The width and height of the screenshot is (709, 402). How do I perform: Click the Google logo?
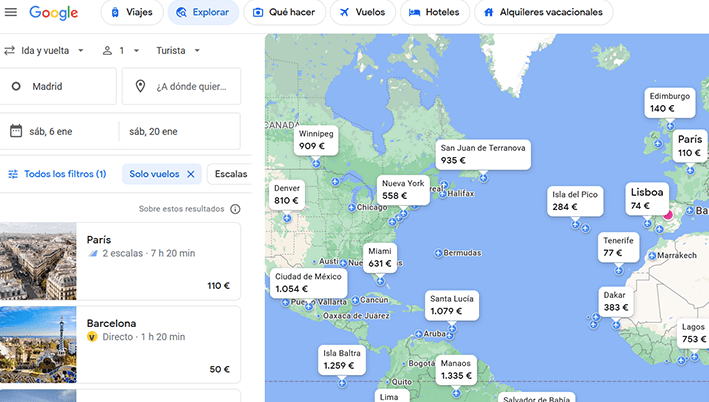coord(54,13)
